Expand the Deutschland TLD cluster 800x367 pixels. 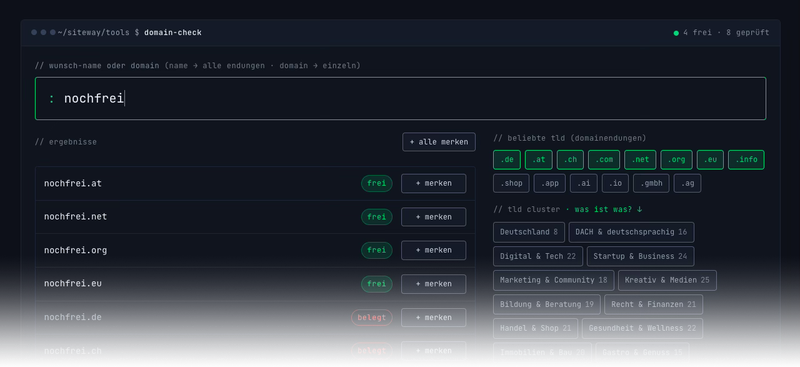pyautogui.click(x=529, y=232)
